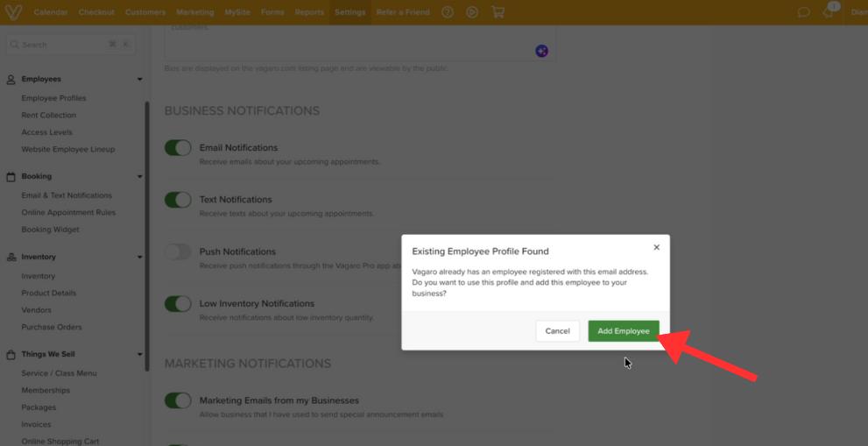Open the notifications bell icon
The image size is (868, 446).
[x=829, y=12]
